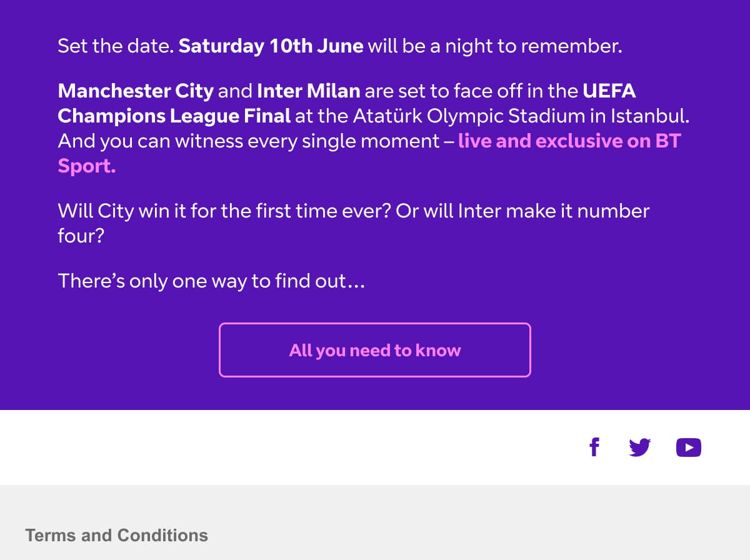
Task: Click the bold 'Saturday 10th June' text
Action: click(x=271, y=47)
